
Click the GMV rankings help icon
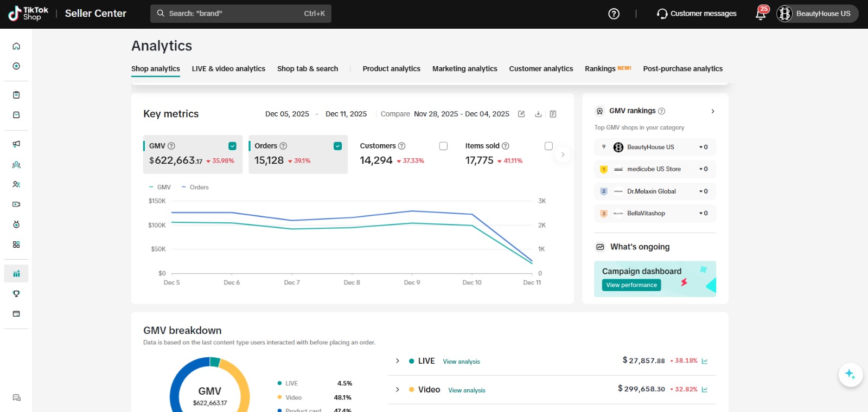pyautogui.click(x=661, y=111)
